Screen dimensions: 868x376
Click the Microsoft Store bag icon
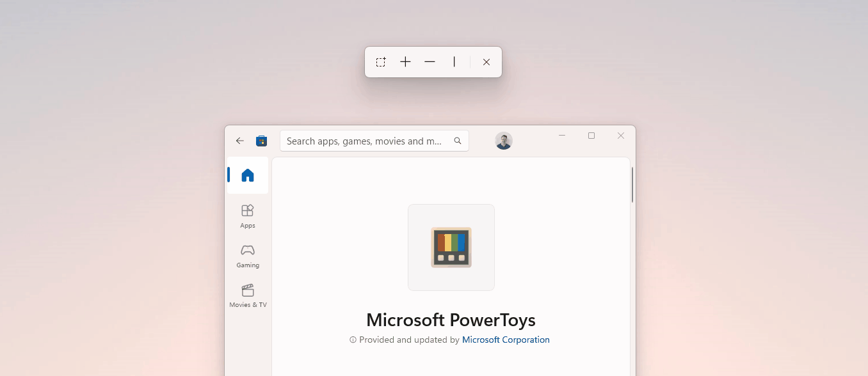(262, 141)
